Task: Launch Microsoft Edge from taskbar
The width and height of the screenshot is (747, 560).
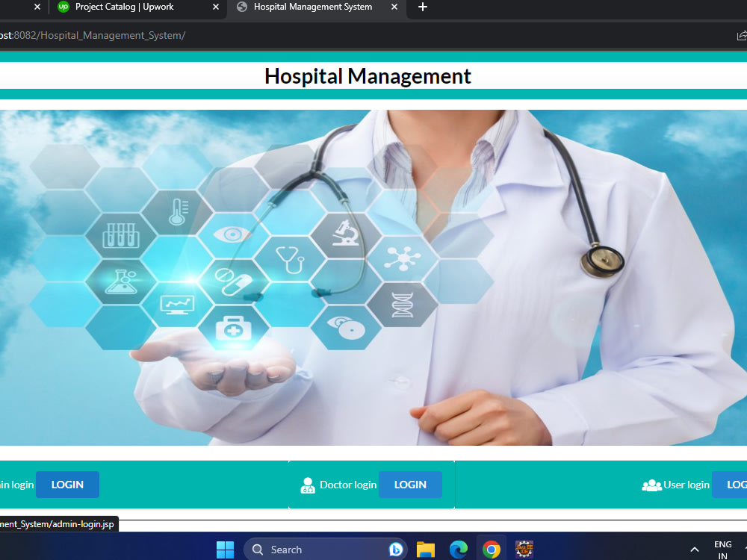Action: click(x=459, y=550)
